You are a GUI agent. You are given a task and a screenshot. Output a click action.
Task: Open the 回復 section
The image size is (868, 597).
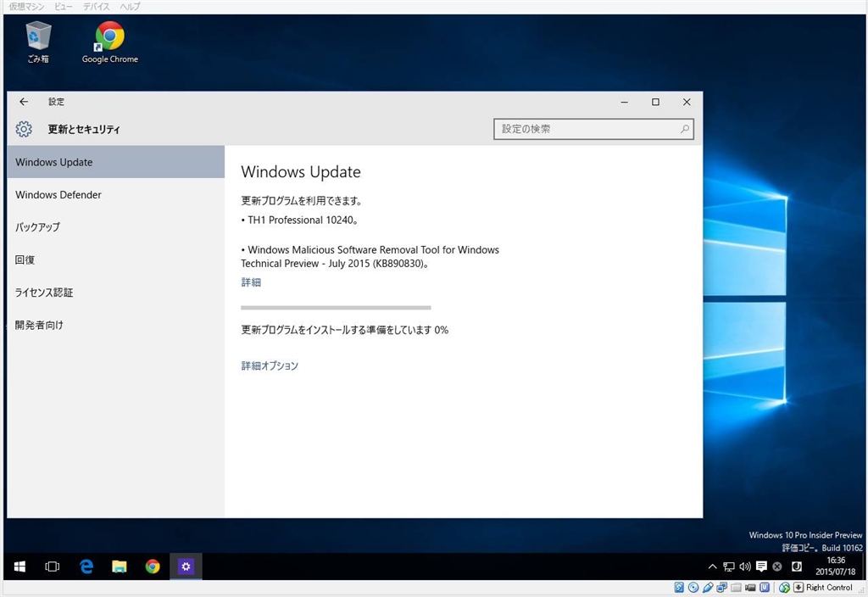click(x=115, y=259)
